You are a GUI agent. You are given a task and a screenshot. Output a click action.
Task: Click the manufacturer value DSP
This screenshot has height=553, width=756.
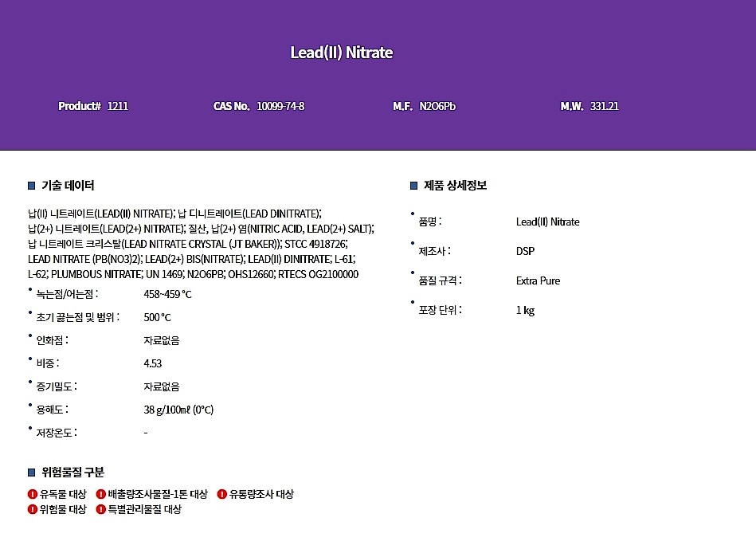[x=525, y=251]
